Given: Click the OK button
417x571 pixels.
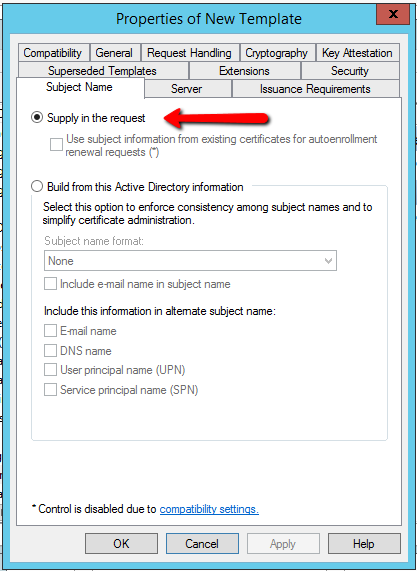Looking at the screenshot, I should [121, 544].
